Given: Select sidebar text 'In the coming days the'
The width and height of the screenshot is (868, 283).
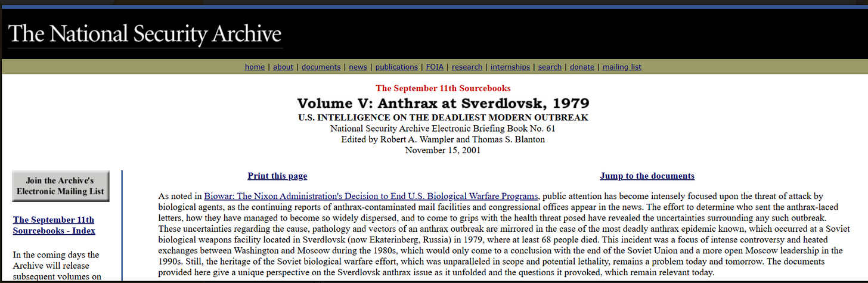Looking at the screenshot, I should point(56,255).
